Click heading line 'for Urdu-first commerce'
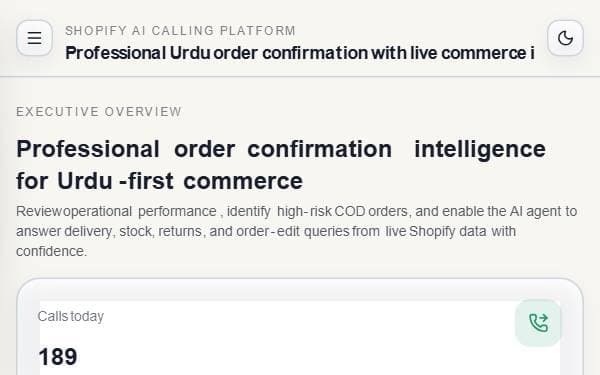Viewport: 600px width, 375px height. click(x=160, y=181)
